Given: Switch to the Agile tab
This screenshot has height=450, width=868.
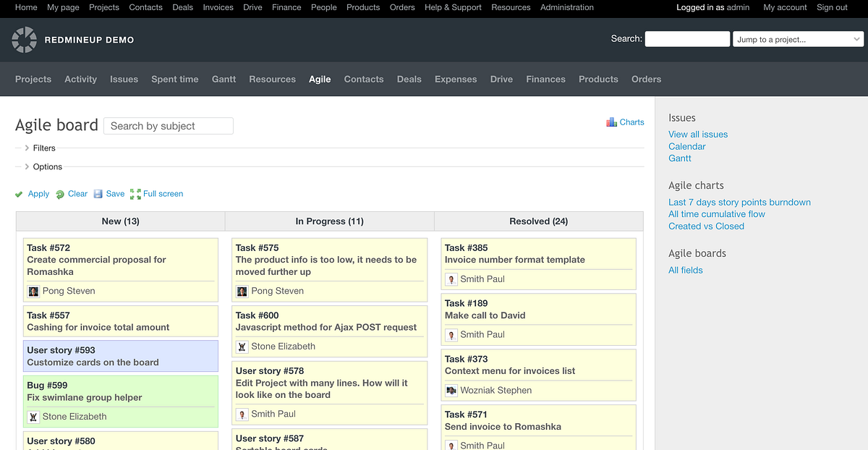Looking at the screenshot, I should pyautogui.click(x=320, y=79).
